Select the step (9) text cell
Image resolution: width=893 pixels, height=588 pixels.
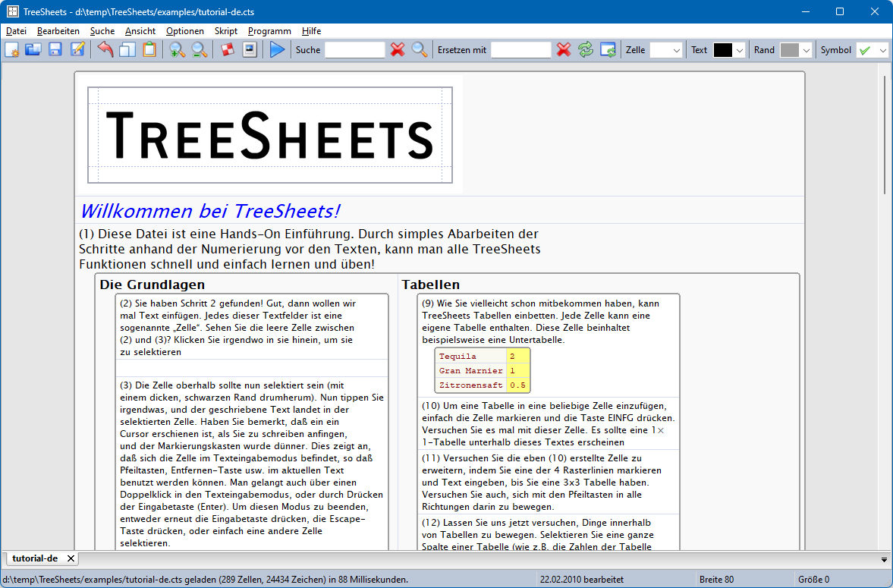[x=549, y=322]
